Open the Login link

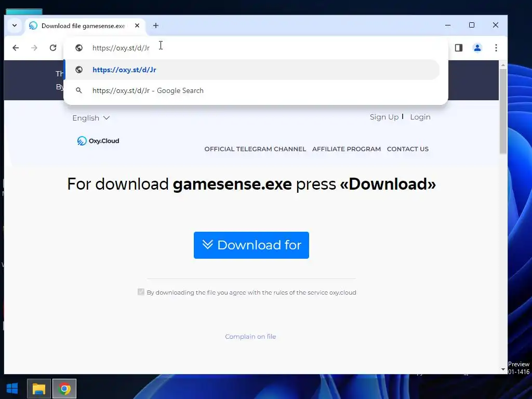(x=420, y=117)
